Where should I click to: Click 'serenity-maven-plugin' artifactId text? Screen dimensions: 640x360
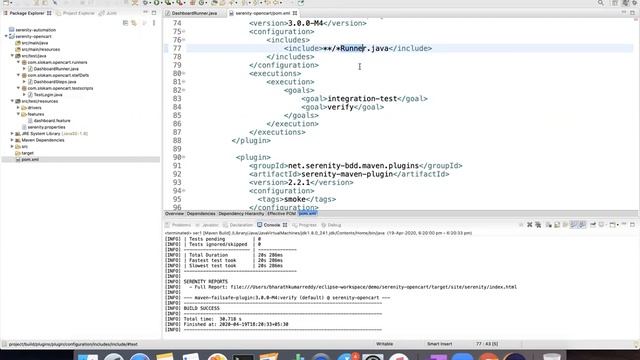[347, 174]
